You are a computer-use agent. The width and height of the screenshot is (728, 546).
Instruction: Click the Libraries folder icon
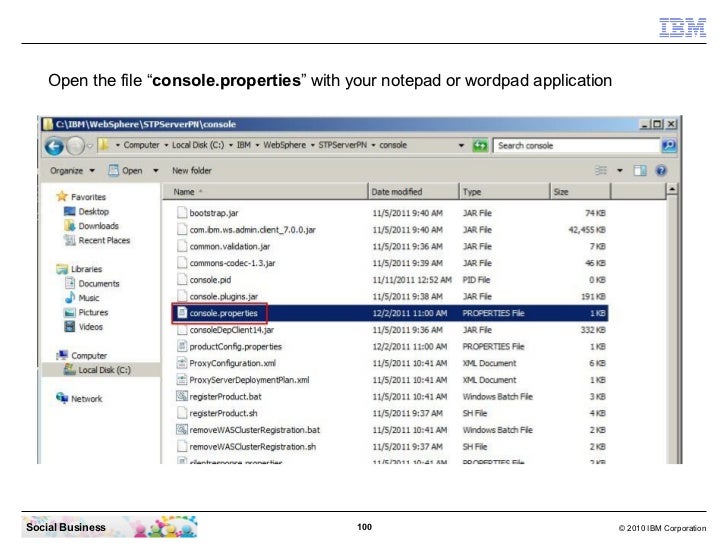click(x=62, y=269)
